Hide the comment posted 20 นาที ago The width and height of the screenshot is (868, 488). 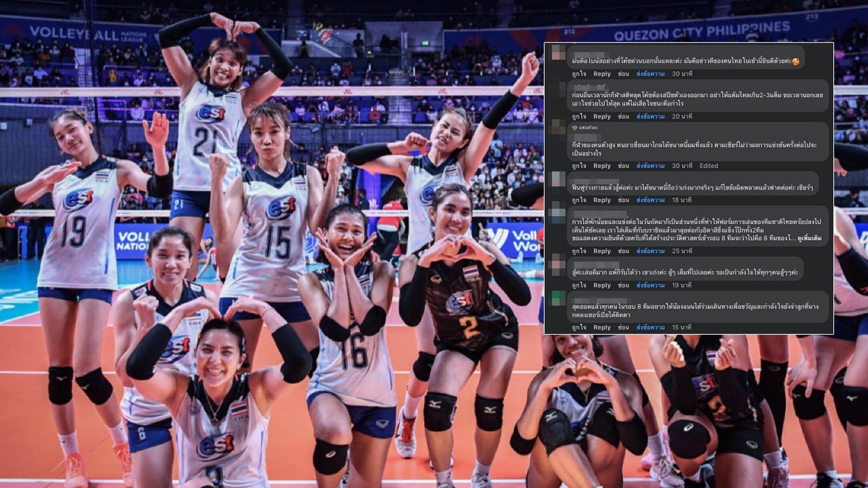coord(623,117)
